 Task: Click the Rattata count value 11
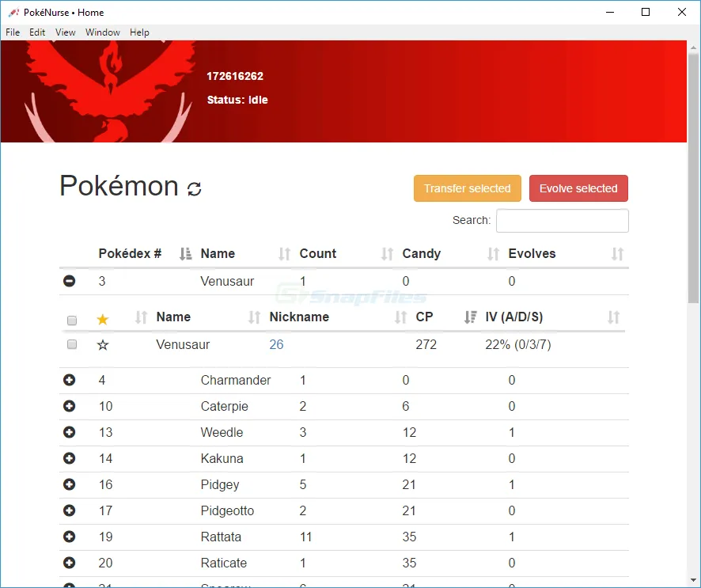305,537
